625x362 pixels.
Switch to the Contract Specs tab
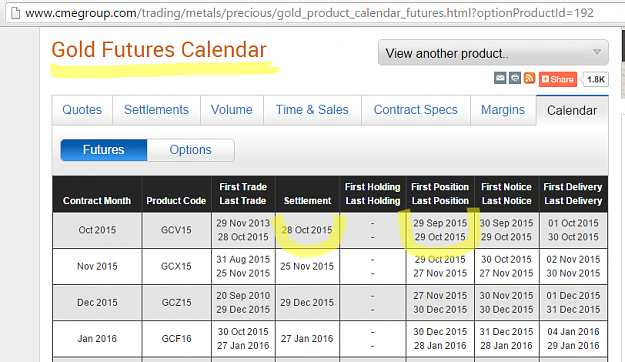click(416, 110)
